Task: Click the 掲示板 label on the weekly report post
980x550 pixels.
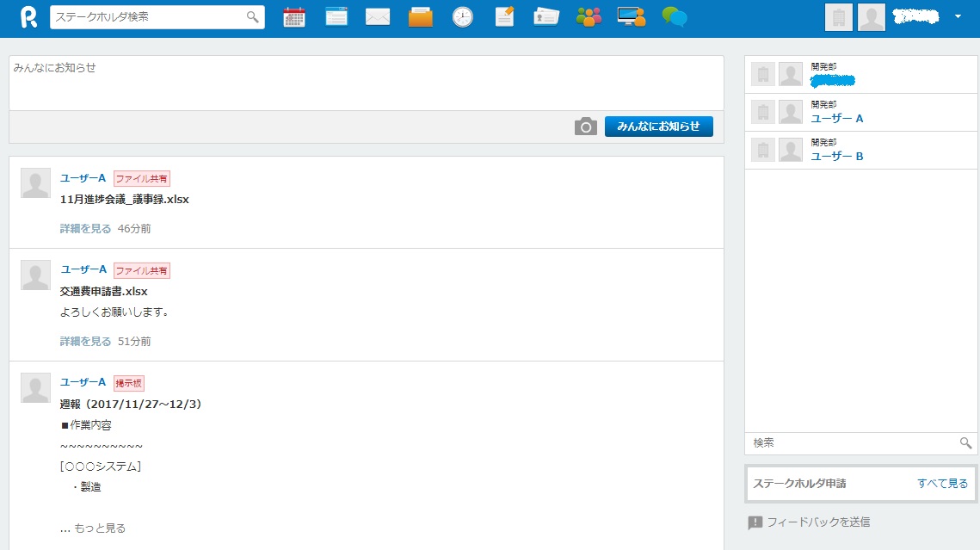Action: [129, 382]
